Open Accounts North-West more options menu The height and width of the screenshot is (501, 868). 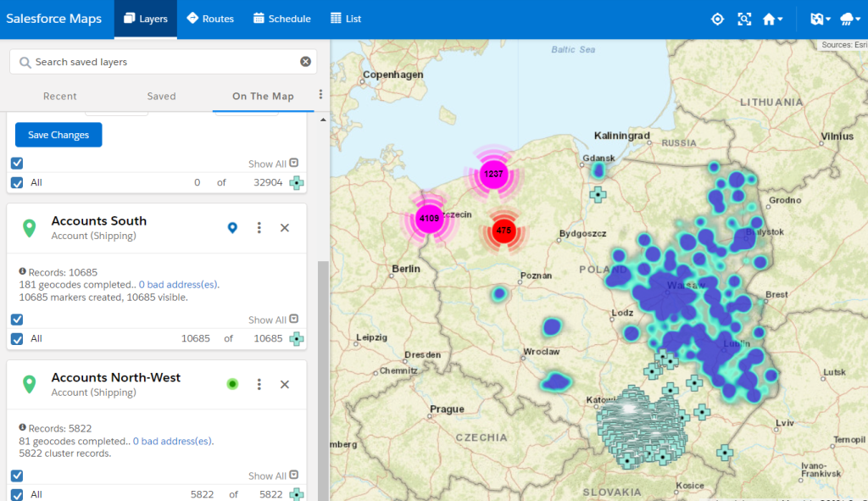coord(259,384)
